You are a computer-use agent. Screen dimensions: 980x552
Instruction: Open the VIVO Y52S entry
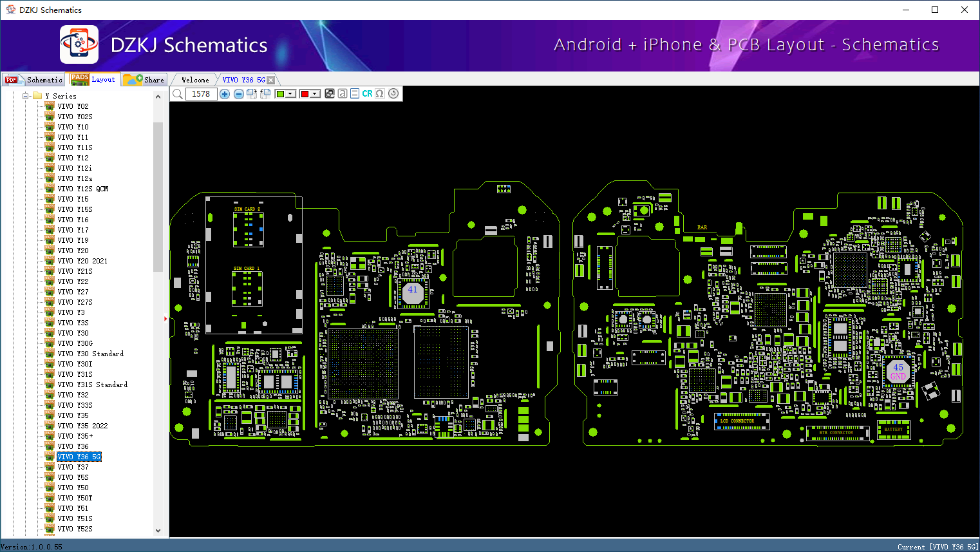coord(75,529)
